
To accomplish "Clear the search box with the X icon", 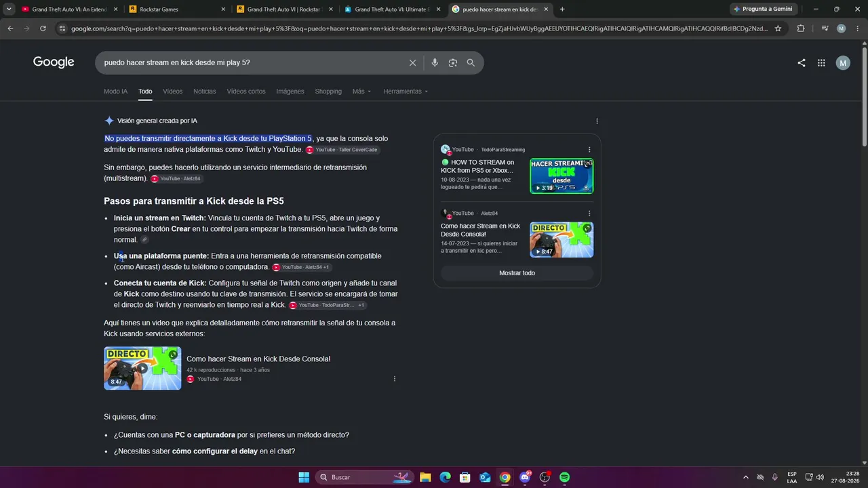I will click(x=412, y=63).
